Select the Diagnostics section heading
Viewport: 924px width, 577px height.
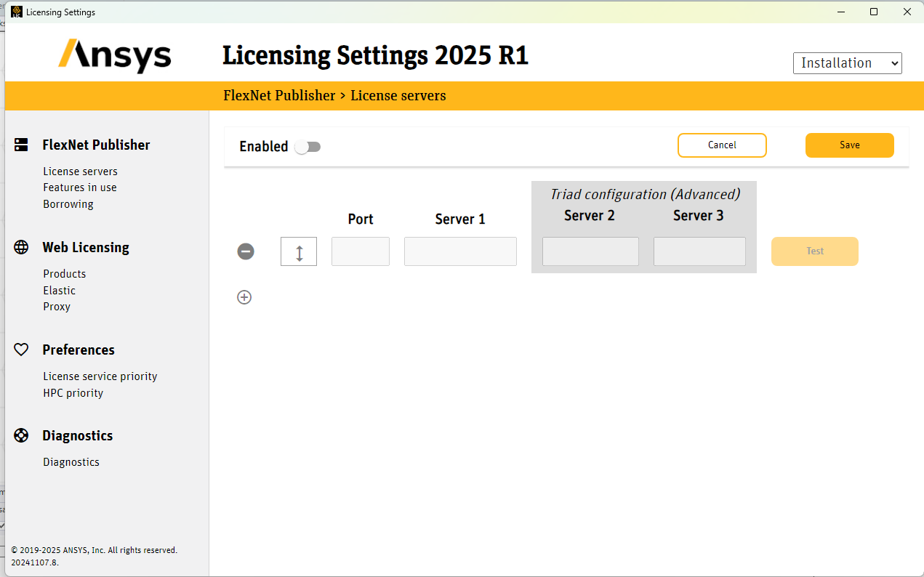coord(78,435)
